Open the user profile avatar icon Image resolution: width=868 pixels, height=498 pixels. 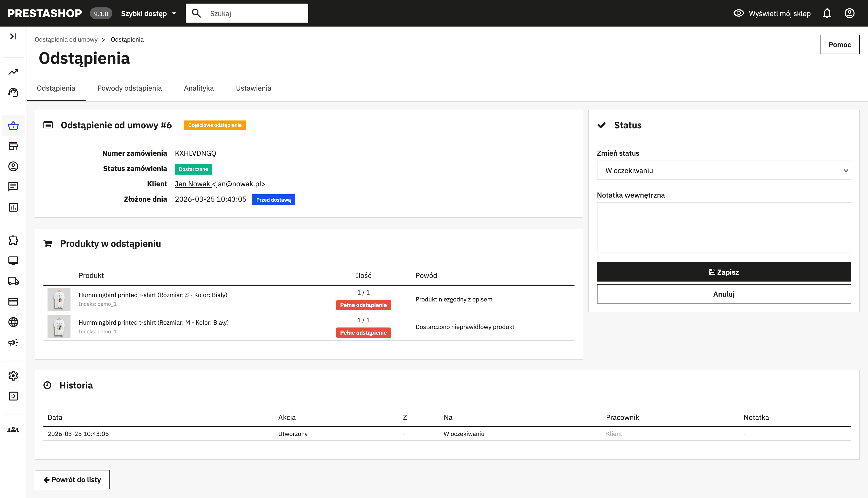point(849,13)
